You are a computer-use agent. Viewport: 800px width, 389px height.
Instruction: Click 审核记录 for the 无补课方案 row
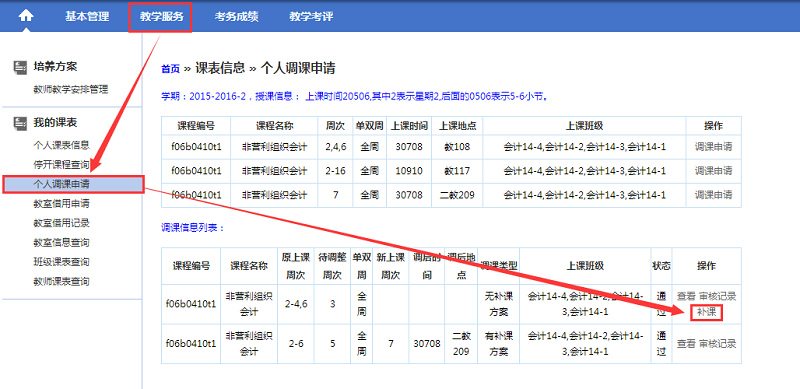[x=717, y=296]
